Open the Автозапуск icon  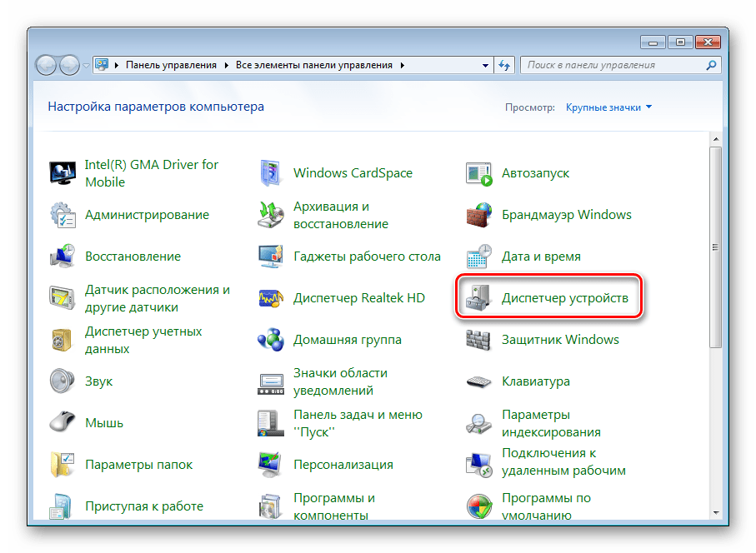(479, 173)
